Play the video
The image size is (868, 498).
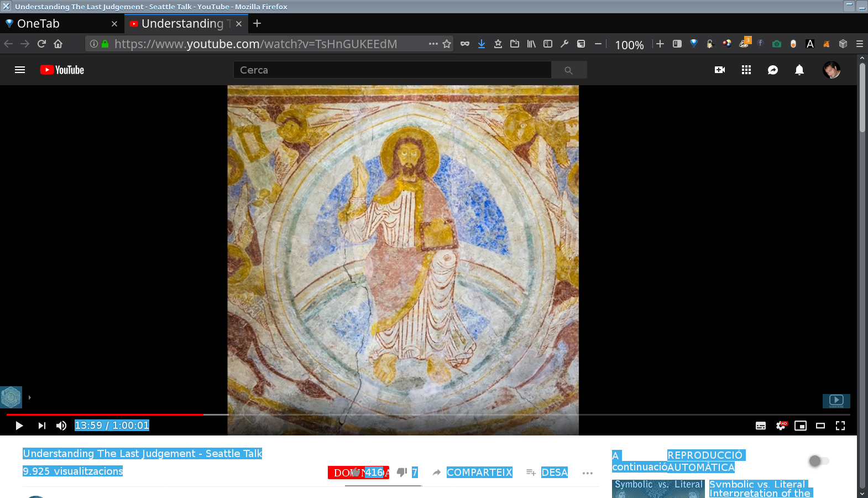(19, 426)
